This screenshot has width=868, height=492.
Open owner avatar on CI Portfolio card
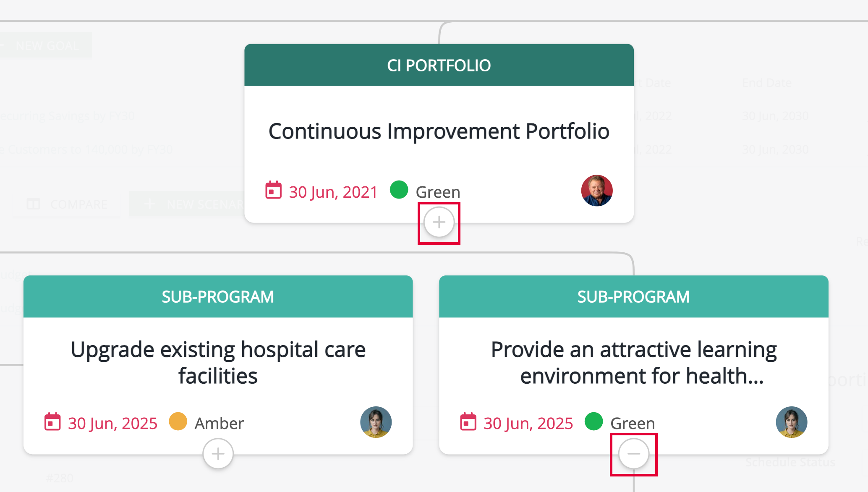[x=596, y=191]
